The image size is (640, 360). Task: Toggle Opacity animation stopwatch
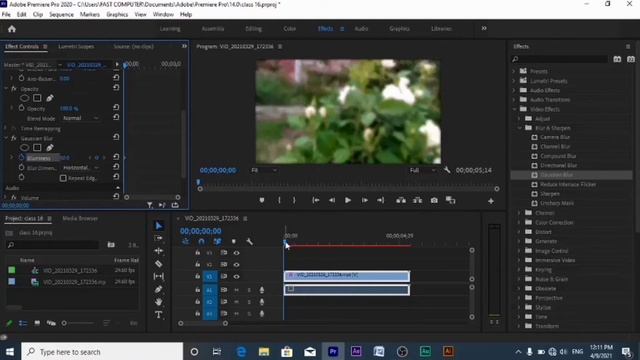22,108
